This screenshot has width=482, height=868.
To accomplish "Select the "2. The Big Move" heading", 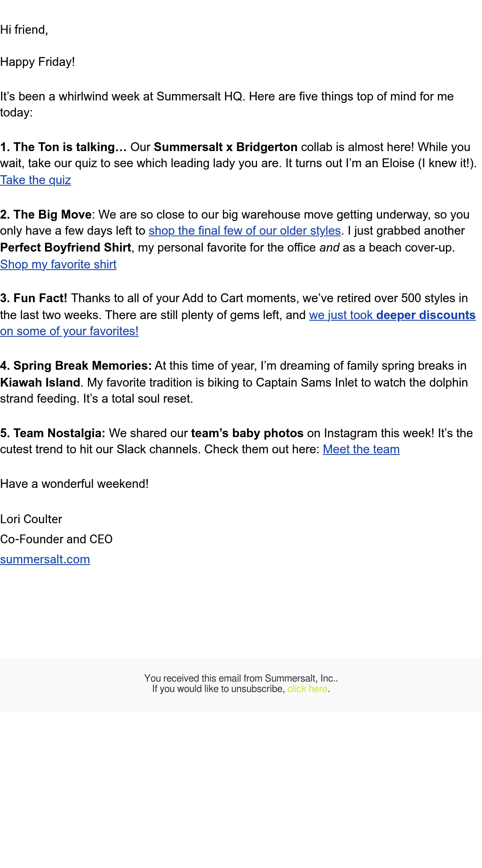I will point(46,215).
